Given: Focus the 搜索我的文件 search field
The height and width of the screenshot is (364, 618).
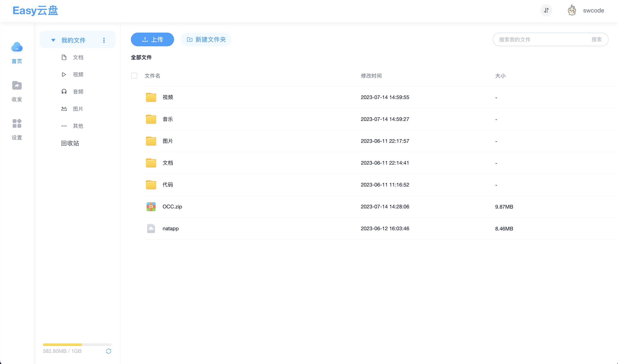Looking at the screenshot, I should click(540, 39).
